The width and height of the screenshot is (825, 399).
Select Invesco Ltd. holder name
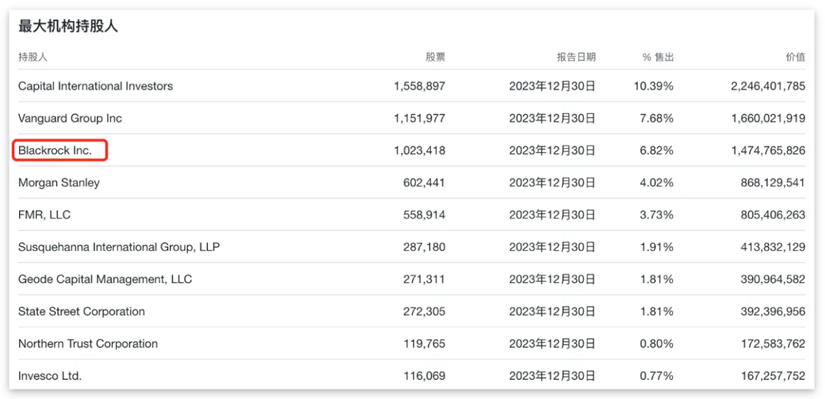pos(50,376)
